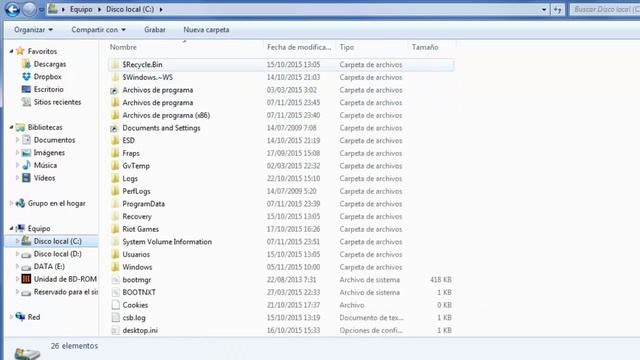Click the Forward navigation arrow
Image resolution: width=640 pixels, height=360 pixels.
click(29, 9)
